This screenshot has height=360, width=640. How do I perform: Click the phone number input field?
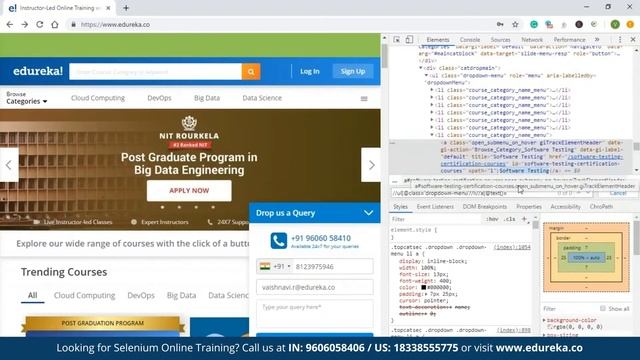[x=333, y=267]
